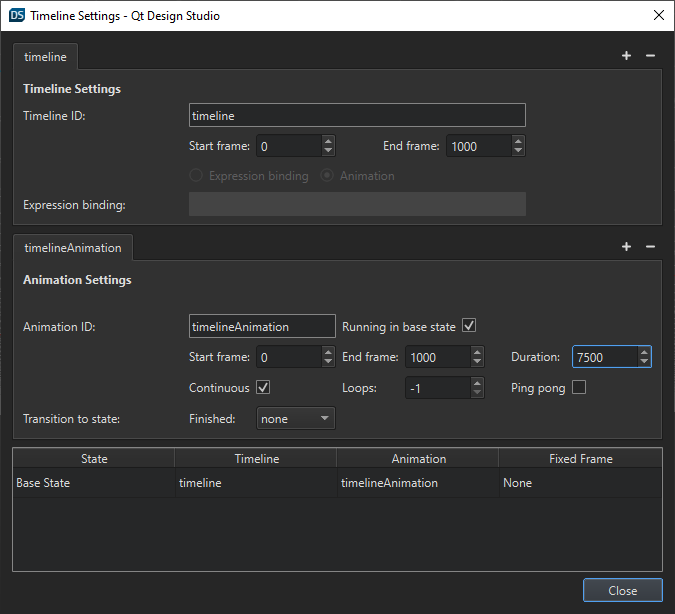Open the Finished state dropdown
Viewport: 675px width, 614px height.
(296, 419)
